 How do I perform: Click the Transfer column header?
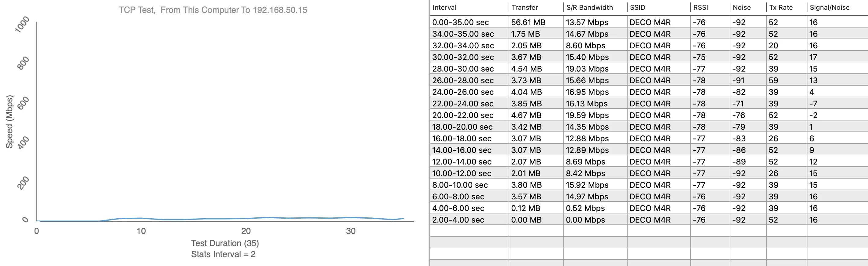coord(525,7)
